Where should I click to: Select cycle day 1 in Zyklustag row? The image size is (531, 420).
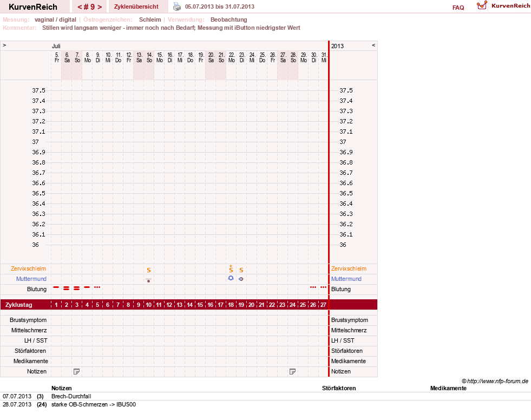click(x=56, y=305)
